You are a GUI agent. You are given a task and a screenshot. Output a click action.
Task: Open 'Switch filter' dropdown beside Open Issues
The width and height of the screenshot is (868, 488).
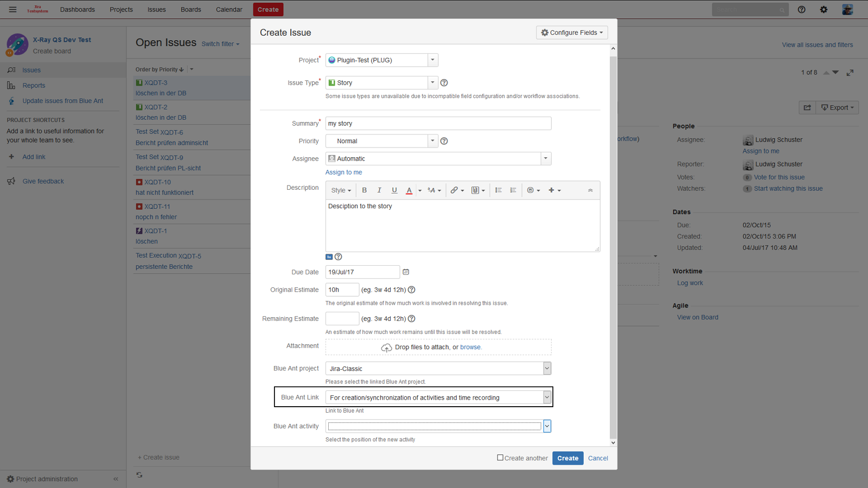220,44
